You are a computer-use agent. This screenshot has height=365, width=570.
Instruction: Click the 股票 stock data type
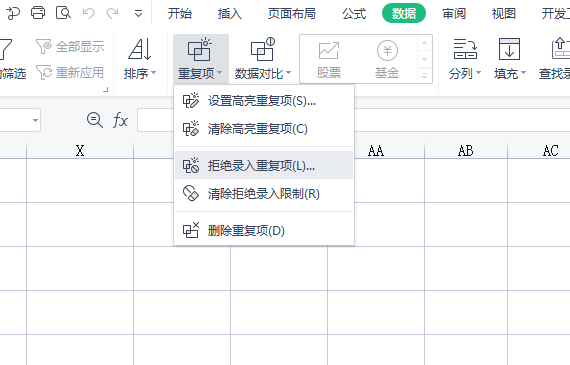click(329, 60)
